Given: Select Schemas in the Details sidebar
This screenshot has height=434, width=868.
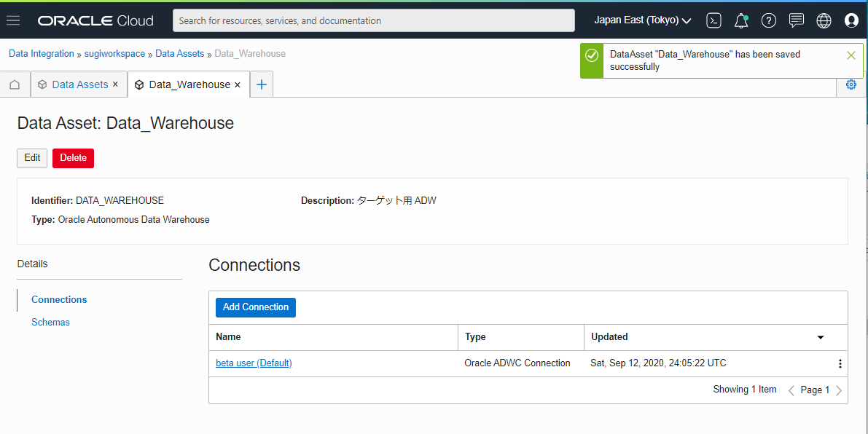Looking at the screenshot, I should pyautogui.click(x=50, y=322).
